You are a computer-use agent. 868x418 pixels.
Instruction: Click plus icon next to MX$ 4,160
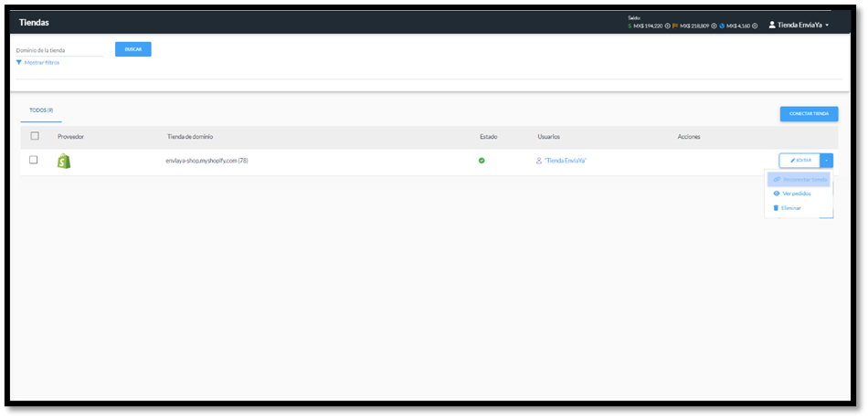click(x=755, y=26)
